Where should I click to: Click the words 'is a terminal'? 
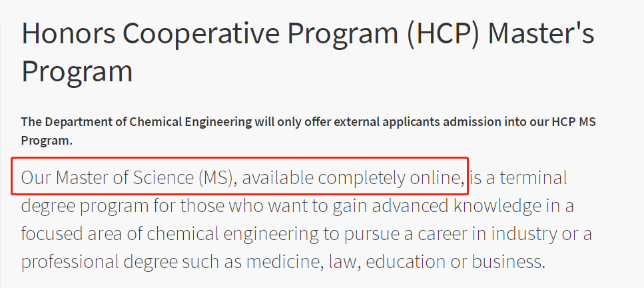(518, 178)
